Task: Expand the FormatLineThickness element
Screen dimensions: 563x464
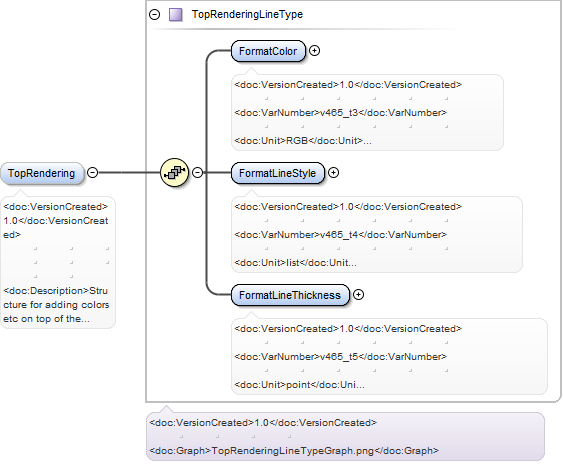Action: click(358, 295)
